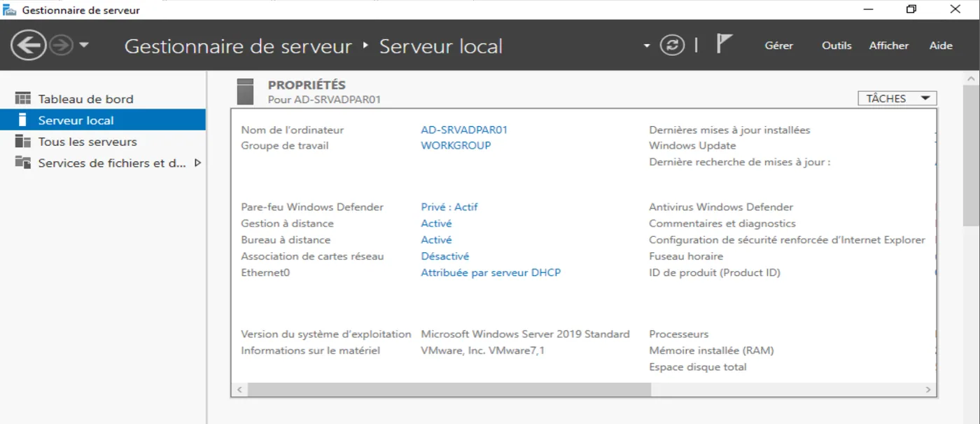Screen dimensions: 980x424
Task: Click the Tous les serveurs icon
Action: tap(23, 142)
